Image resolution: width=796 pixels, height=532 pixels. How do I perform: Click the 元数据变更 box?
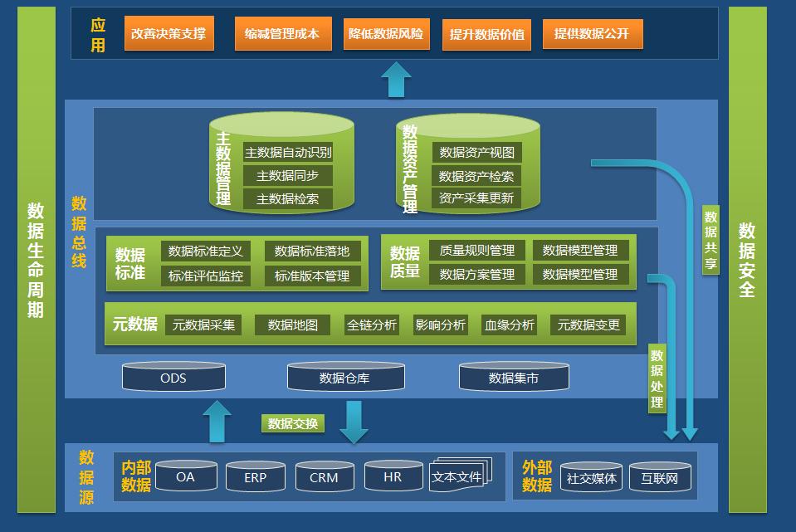point(588,325)
